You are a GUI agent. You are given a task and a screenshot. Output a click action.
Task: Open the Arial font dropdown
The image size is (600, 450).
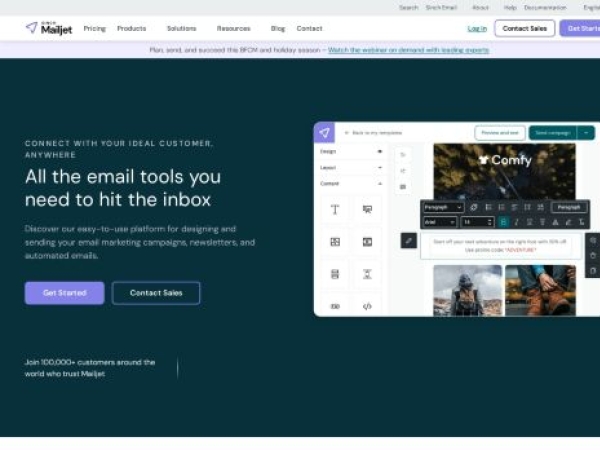tap(439, 222)
